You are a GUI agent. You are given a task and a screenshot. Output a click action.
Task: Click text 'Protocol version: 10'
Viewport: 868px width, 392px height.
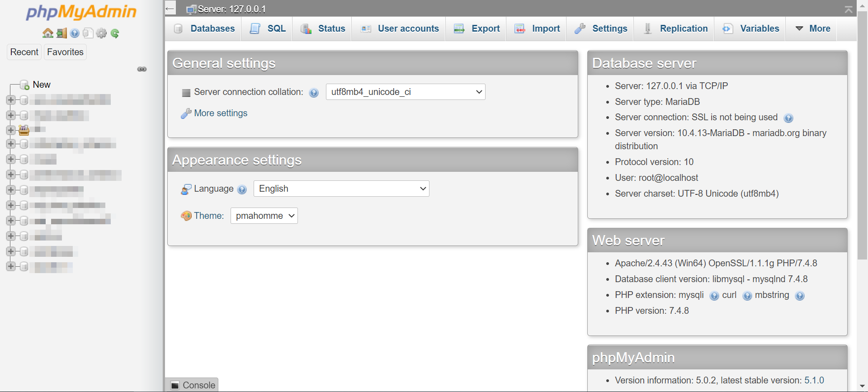coord(654,162)
